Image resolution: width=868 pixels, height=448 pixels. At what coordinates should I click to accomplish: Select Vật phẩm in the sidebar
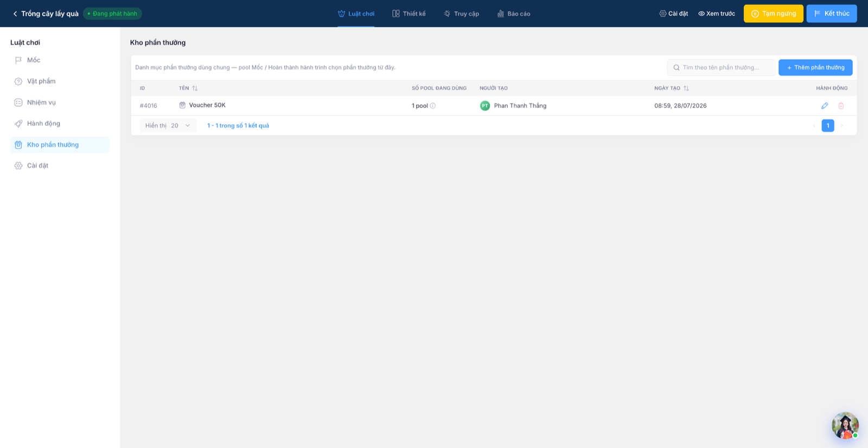pos(60,81)
